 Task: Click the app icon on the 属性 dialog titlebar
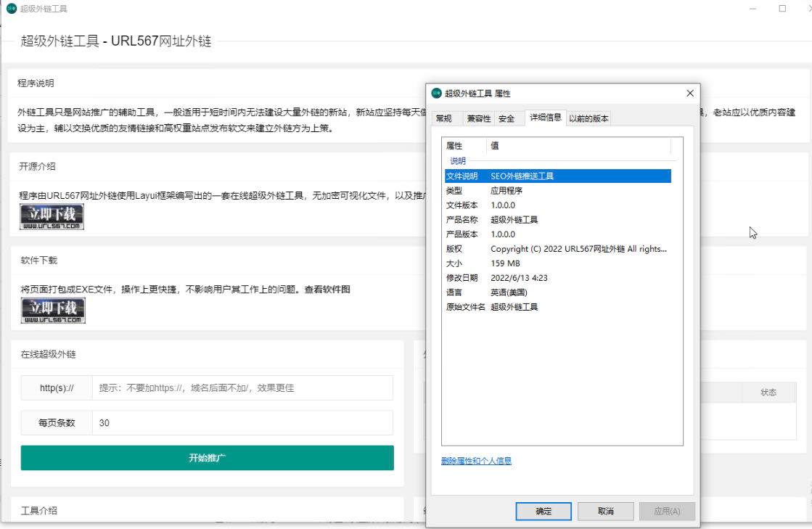click(x=435, y=93)
